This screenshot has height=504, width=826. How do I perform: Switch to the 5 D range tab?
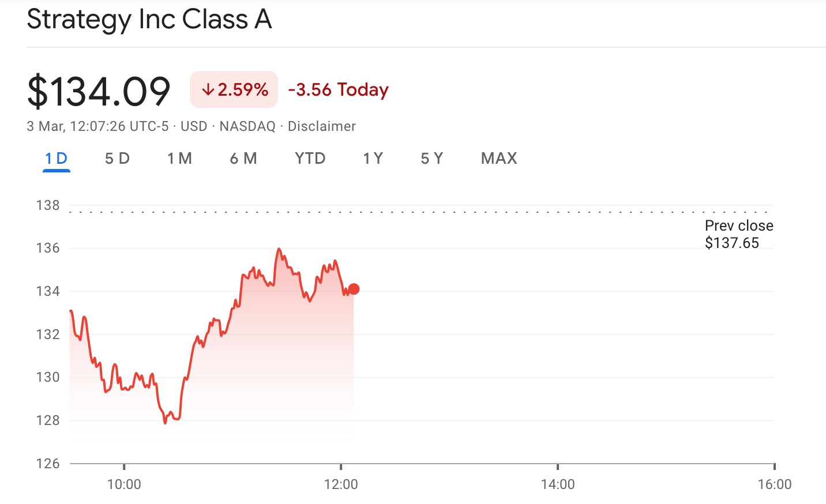[x=117, y=159]
